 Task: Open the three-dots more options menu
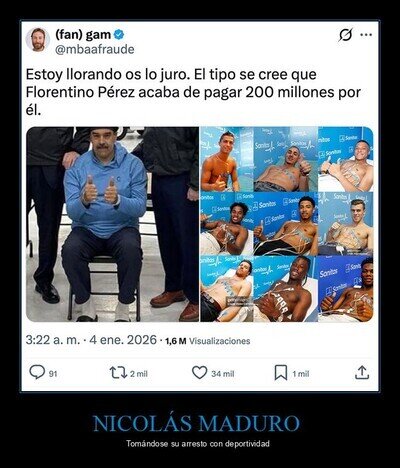pyautogui.click(x=366, y=35)
